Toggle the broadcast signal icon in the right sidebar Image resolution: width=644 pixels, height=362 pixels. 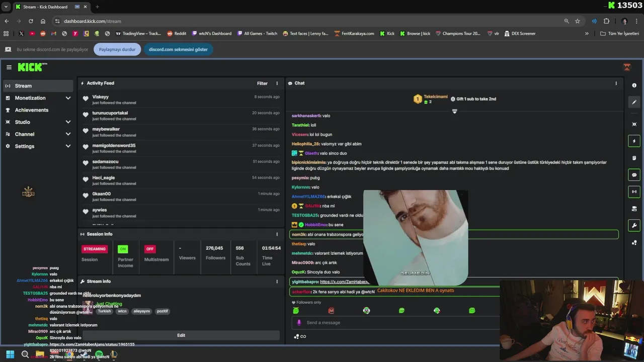coord(634,192)
